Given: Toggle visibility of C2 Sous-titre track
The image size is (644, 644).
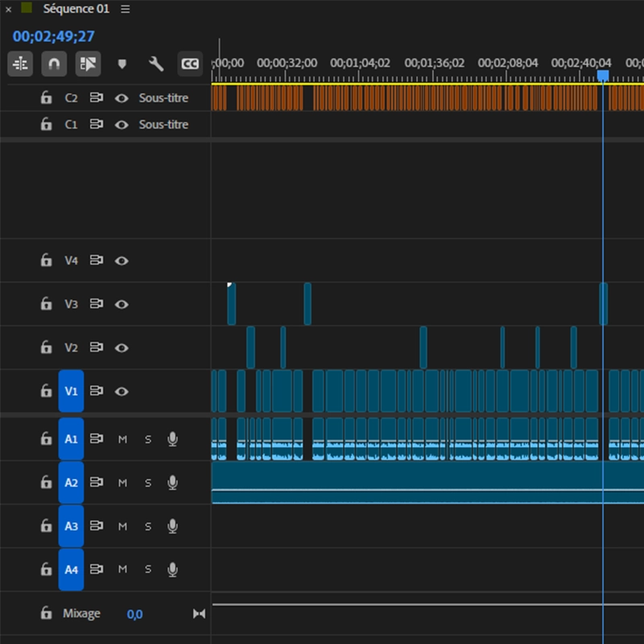Looking at the screenshot, I should tap(122, 98).
